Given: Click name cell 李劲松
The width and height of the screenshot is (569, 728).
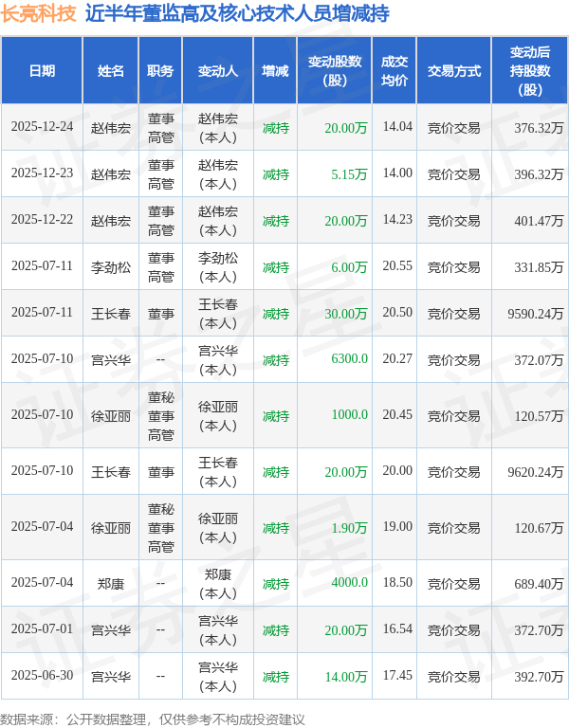Looking at the screenshot, I should [x=111, y=267].
